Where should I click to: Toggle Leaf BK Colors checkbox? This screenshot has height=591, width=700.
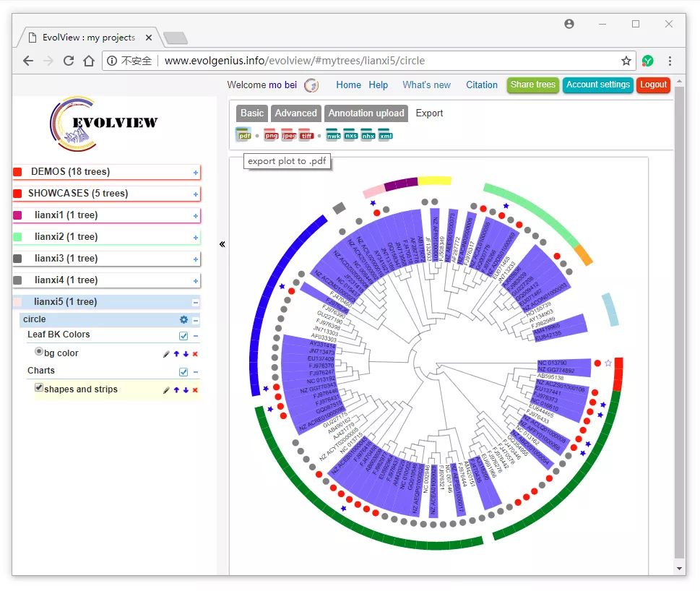point(183,336)
